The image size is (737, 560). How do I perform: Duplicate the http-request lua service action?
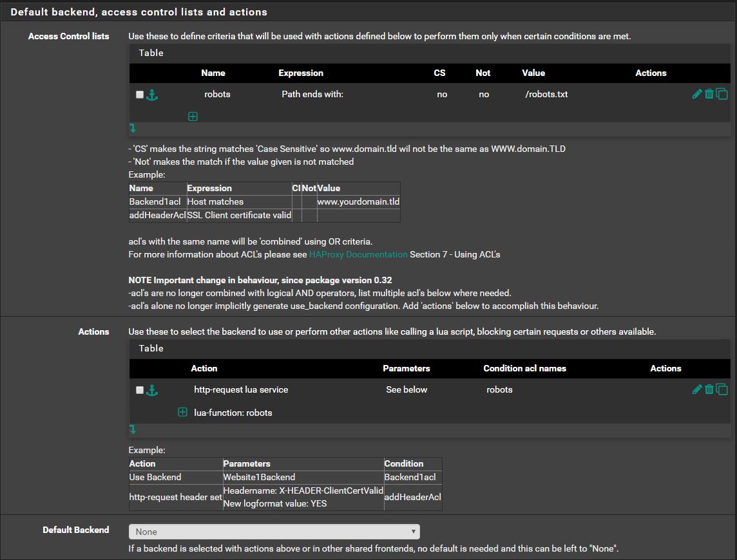pos(722,389)
